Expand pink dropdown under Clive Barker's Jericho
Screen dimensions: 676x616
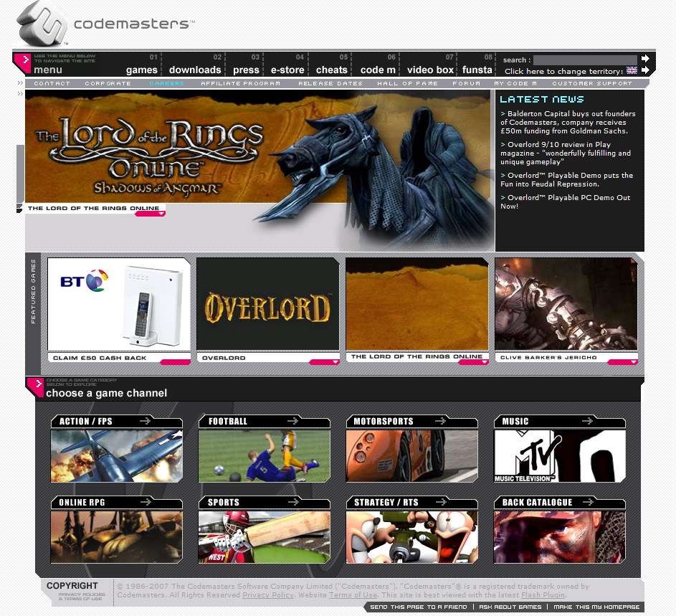[x=622, y=362]
